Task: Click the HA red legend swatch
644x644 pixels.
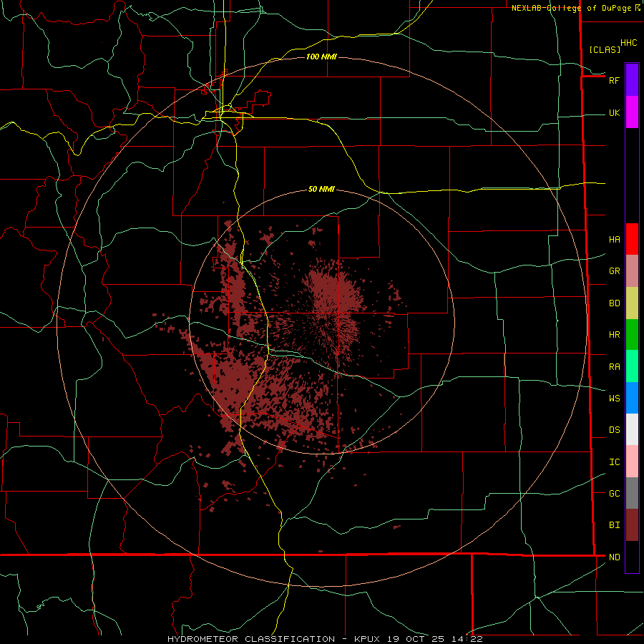Action: 632,239
